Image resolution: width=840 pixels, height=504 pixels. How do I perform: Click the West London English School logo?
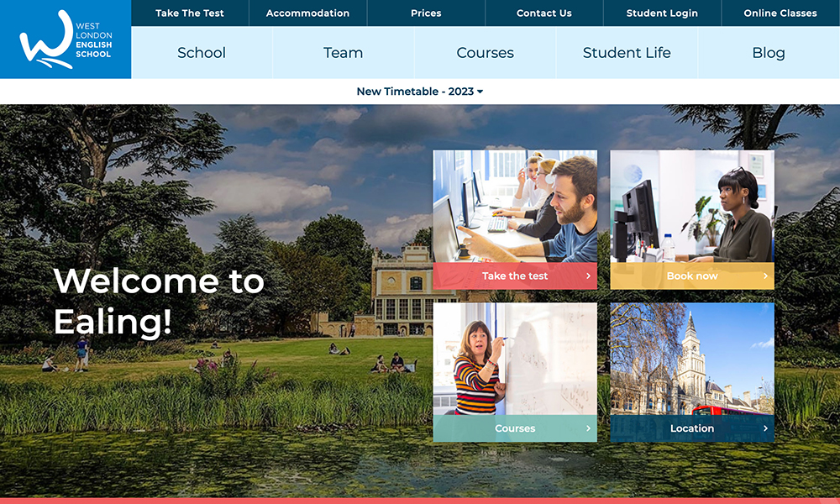point(66,39)
